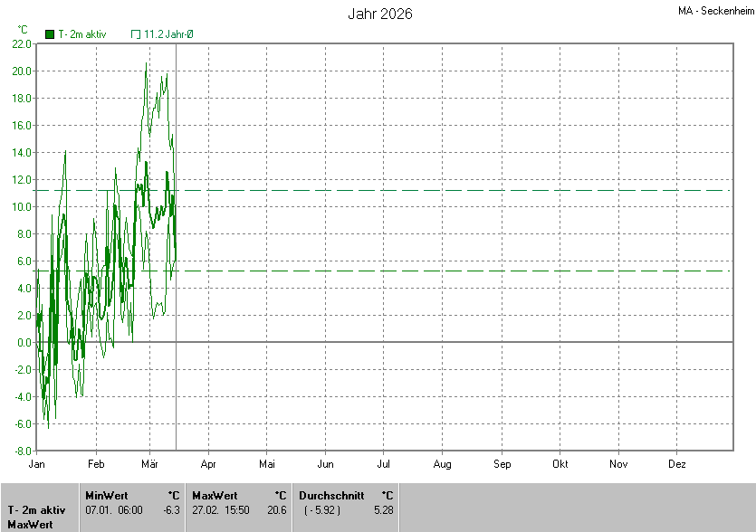Select the average value 5.28 cell
The width and height of the screenshot is (756, 532).
tap(383, 510)
